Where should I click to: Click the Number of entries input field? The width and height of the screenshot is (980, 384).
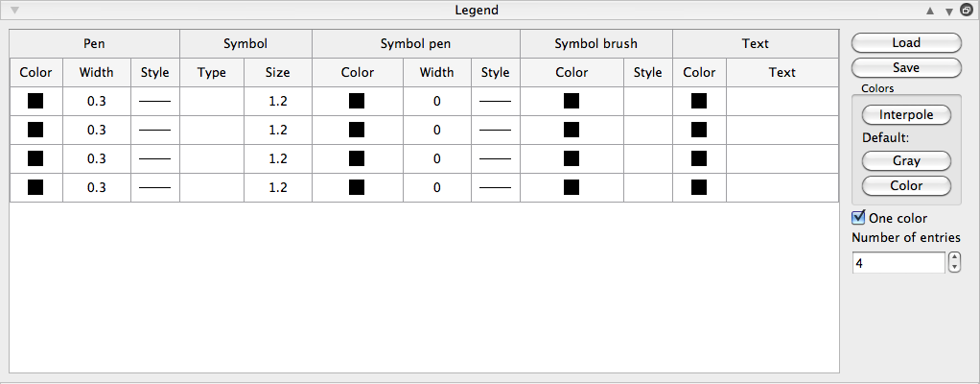point(898,262)
